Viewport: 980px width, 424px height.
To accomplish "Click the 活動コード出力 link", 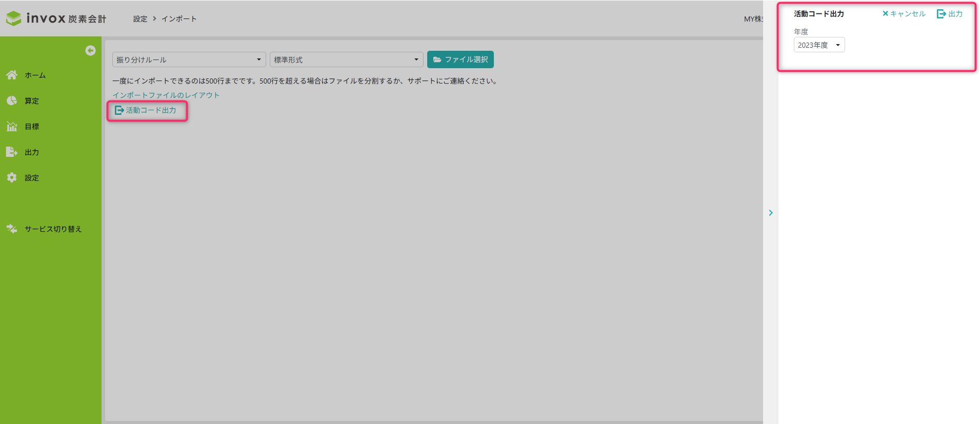I will pos(146,110).
